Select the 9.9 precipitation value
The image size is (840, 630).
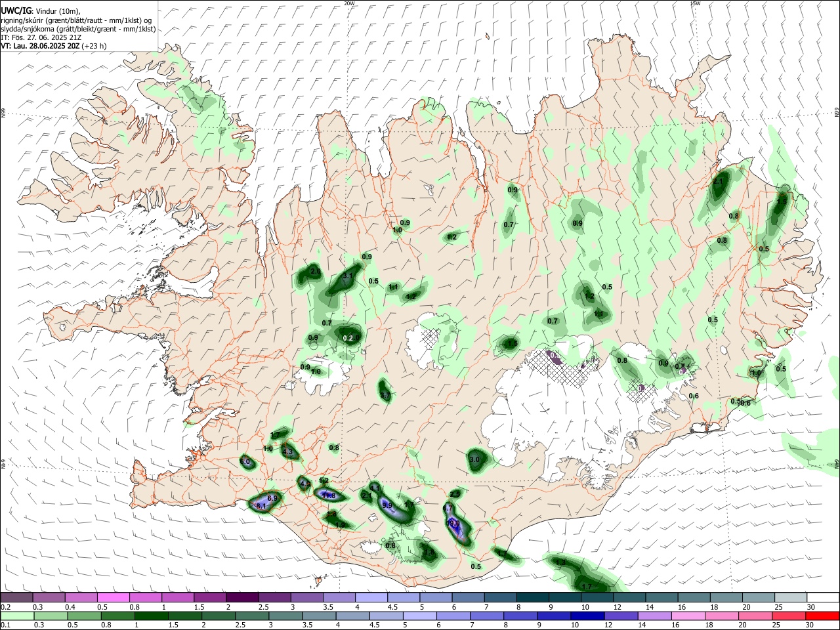click(387, 505)
